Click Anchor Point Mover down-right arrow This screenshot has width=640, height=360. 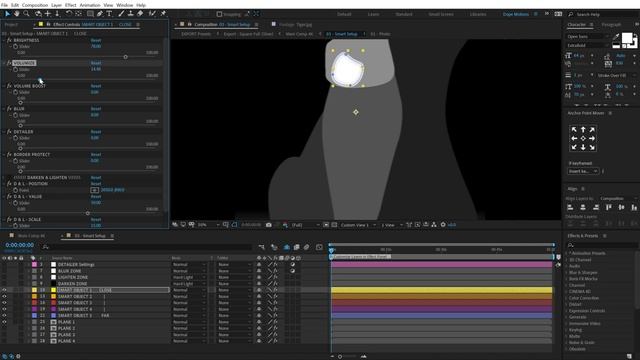coord(592,147)
